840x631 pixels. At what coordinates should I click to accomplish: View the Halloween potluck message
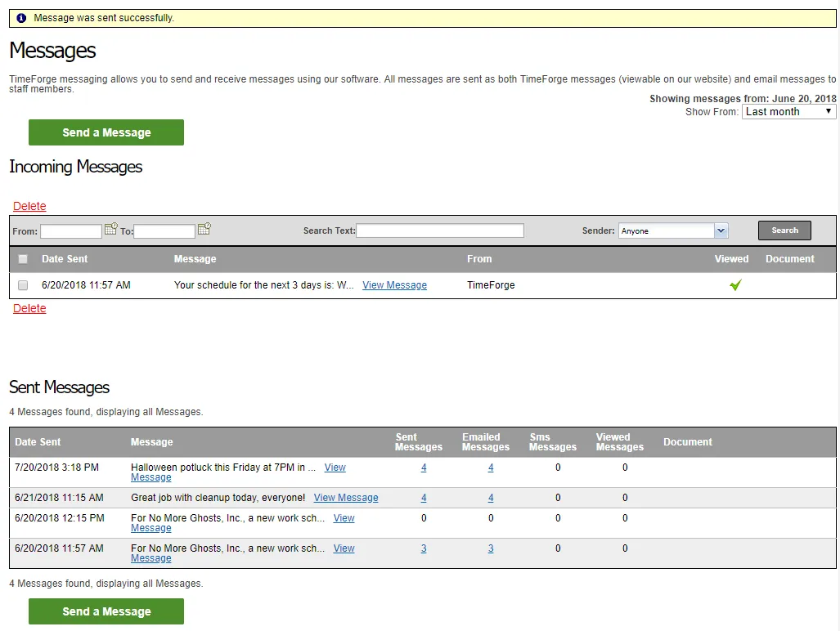[335, 468]
